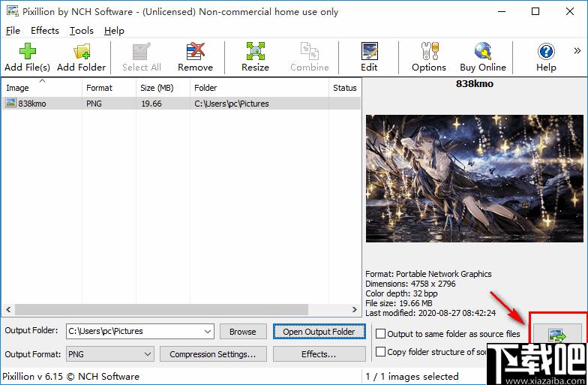The image size is (588, 385).
Task: Click the Last modified date text
Action: (x=430, y=313)
